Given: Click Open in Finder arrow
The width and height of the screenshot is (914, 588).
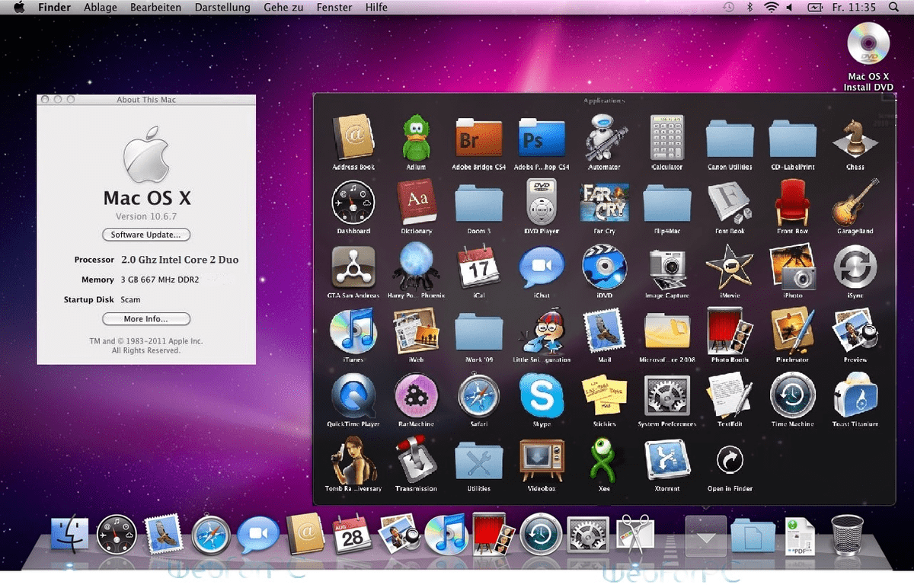Looking at the screenshot, I should 729,459.
